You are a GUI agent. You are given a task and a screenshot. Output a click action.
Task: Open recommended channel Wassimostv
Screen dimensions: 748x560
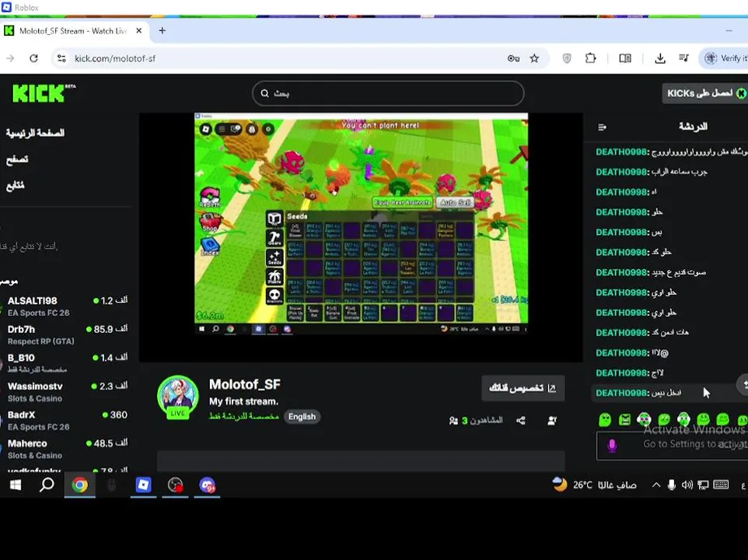[66, 392]
